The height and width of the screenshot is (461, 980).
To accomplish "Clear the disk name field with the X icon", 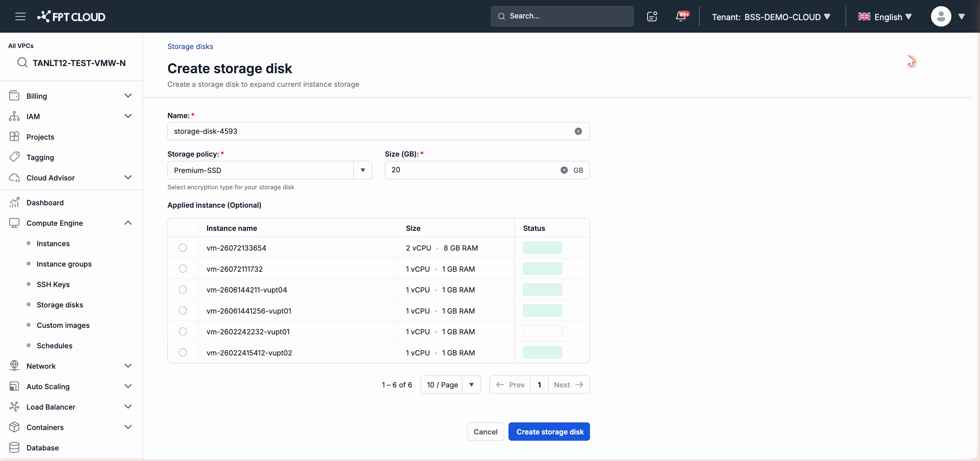I will tap(578, 131).
